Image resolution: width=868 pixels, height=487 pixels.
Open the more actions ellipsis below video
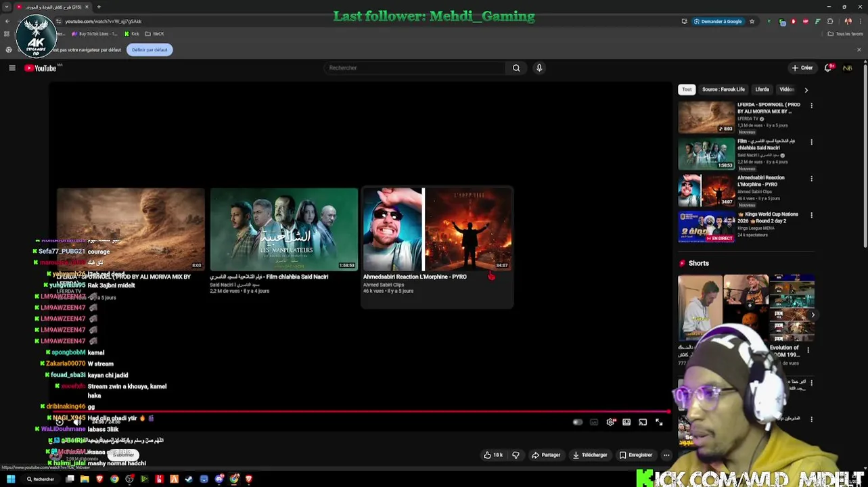[666, 455]
